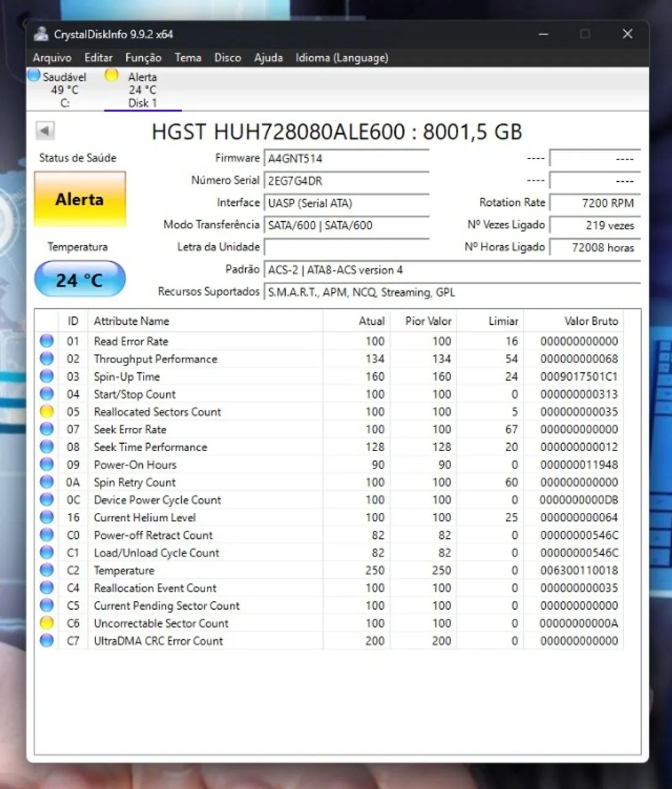Click the yellow Alerta indicator for Disk 1

(x=111, y=75)
